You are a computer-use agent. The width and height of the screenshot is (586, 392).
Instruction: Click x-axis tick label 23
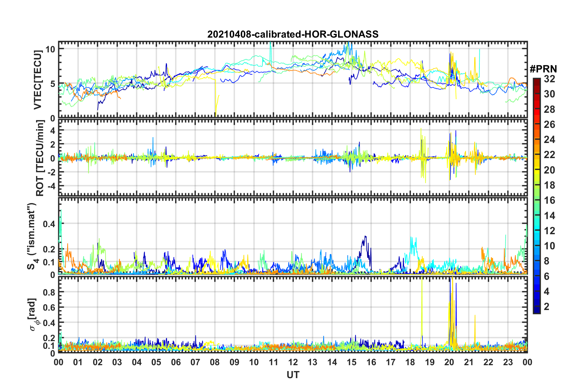[508, 362]
